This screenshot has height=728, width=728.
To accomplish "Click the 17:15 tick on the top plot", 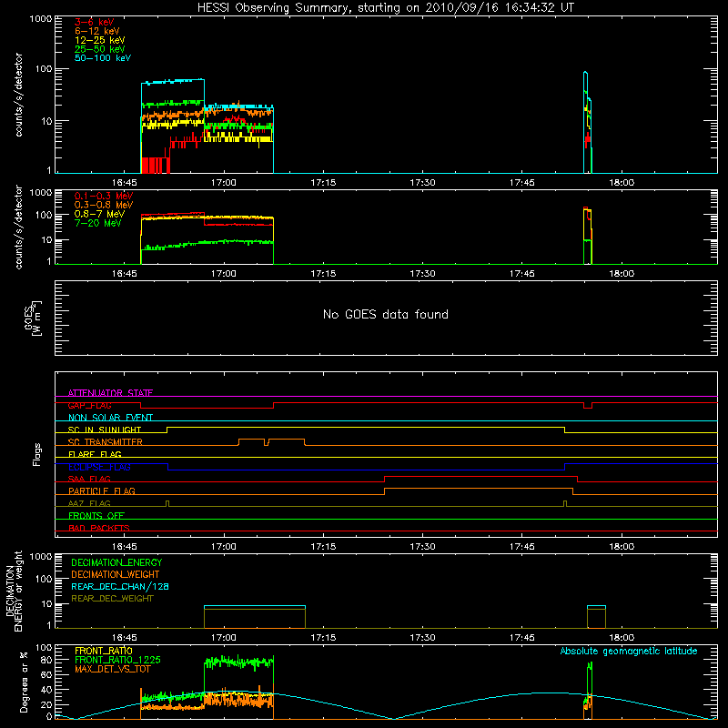I will click(x=323, y=183).
